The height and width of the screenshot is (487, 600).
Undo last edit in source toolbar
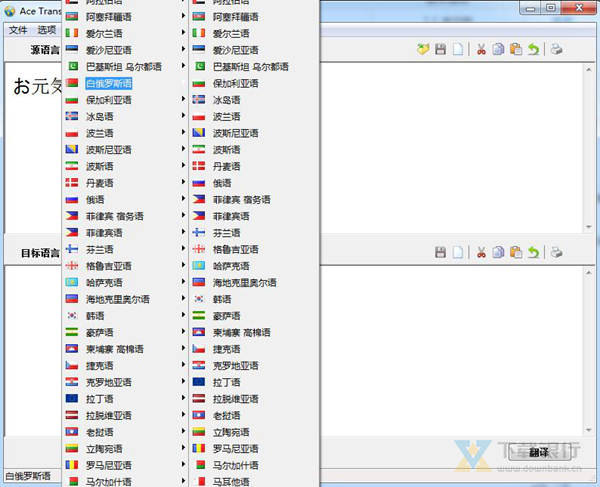pyautogui.click(x=534, y=49)
